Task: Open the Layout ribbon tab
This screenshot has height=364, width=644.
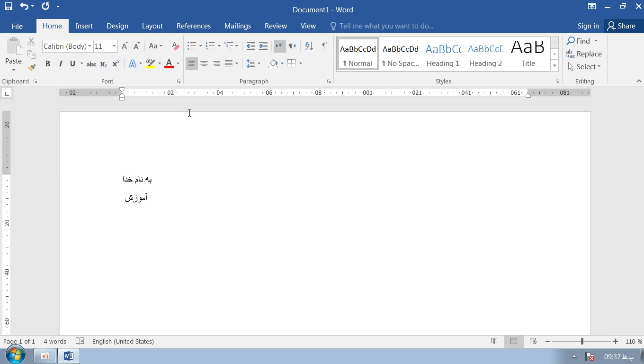Action: [152, 26]
